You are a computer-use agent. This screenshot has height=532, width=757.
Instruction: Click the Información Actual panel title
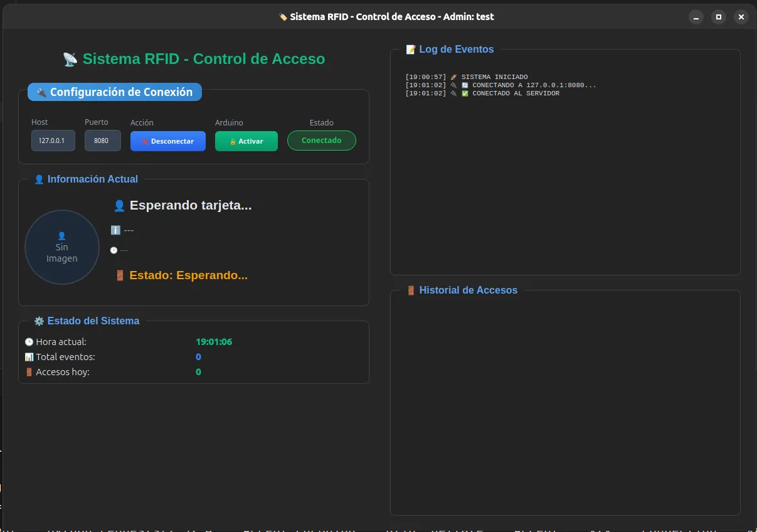pos(93,179)
